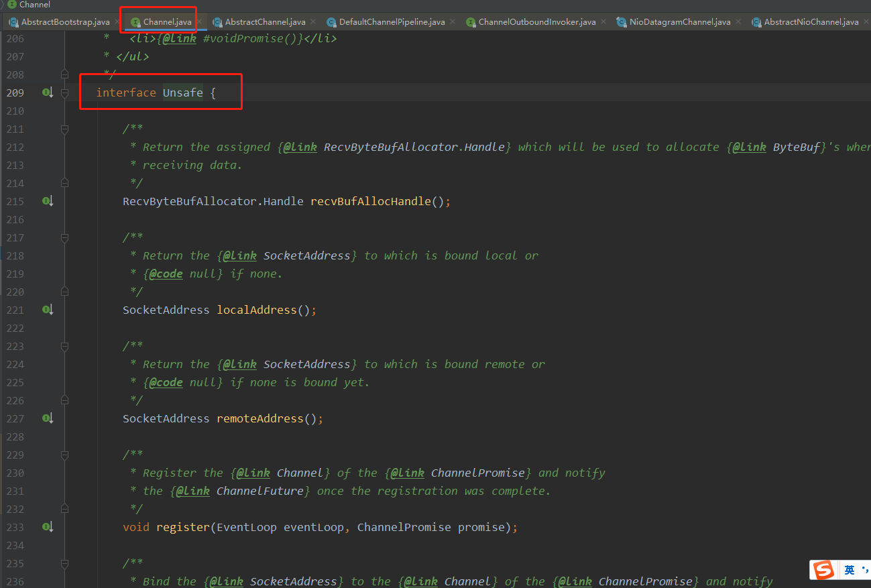This screenshot has height=588, width=871.
Task: Click the EventLoop parameter type
Action: tap(247, 527)
